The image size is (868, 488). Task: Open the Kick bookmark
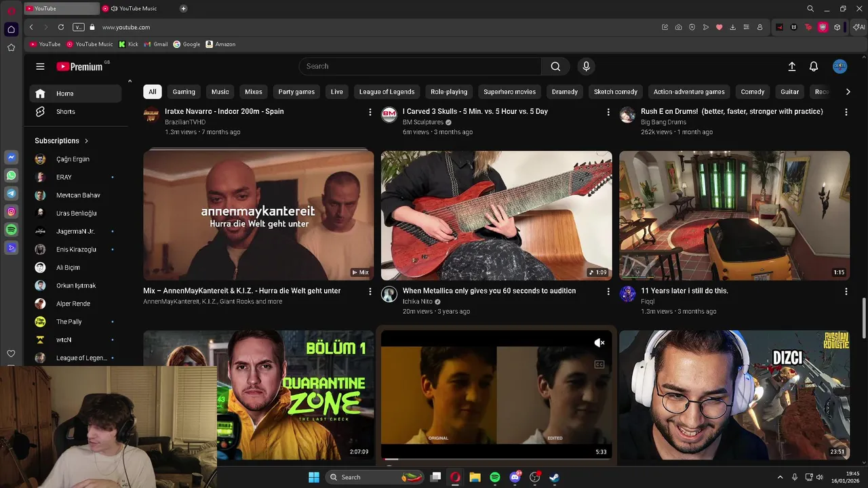click(128, 44)
